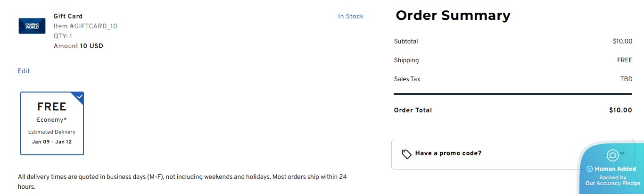Click the Gift Card product title

coord(68,17)
